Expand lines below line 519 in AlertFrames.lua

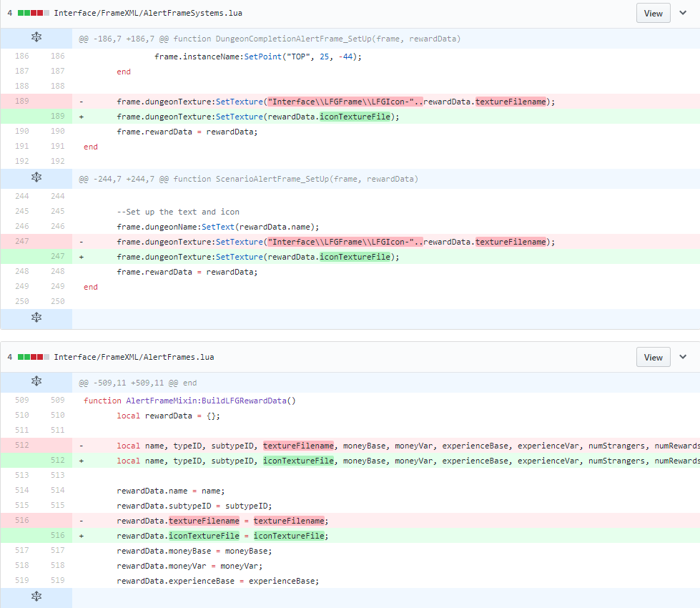click(x=36, y=597)
